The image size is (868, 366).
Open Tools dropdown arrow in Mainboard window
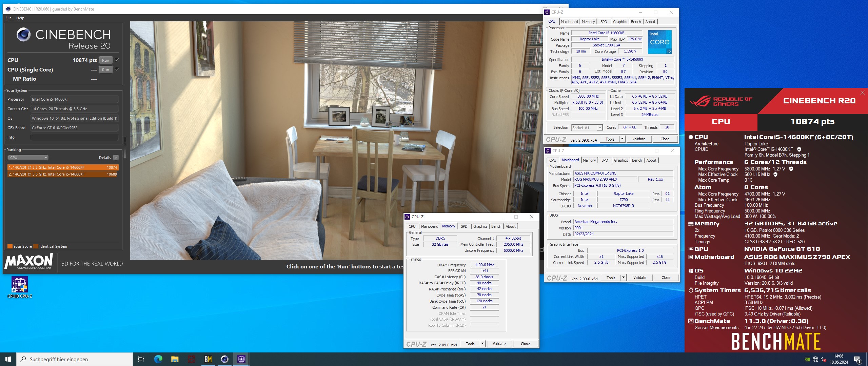pyautogui.click(x=623, y=278)
